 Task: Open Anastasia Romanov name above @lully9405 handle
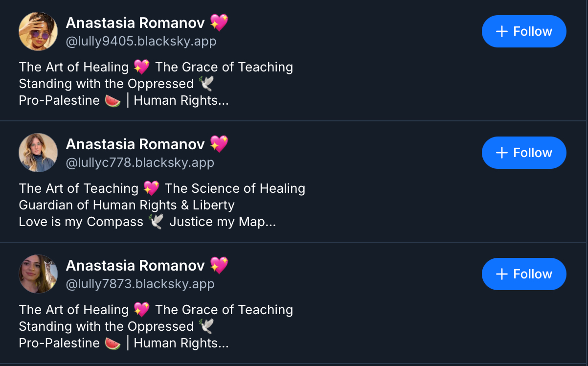point(135,23)
